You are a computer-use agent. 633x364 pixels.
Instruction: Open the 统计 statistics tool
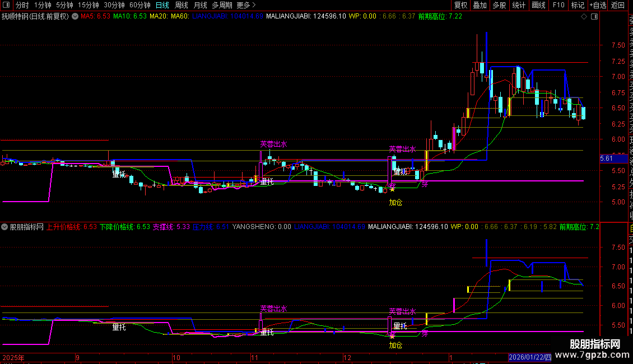coord(519,5)
